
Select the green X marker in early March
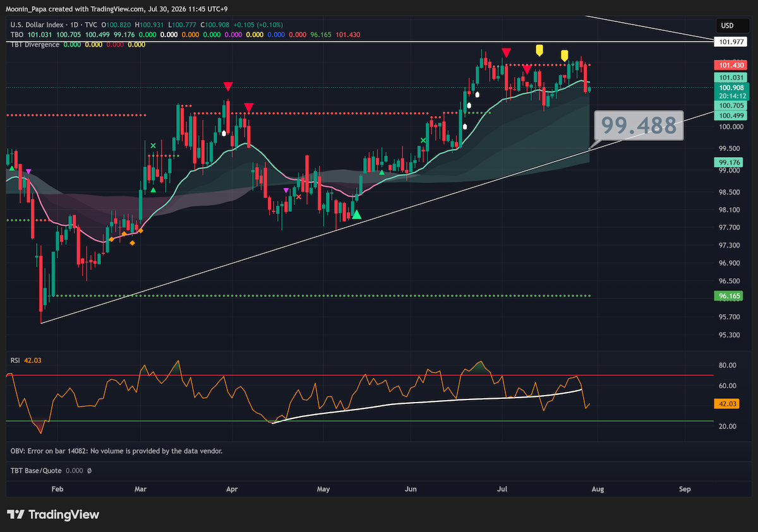(x=152, y=146)
